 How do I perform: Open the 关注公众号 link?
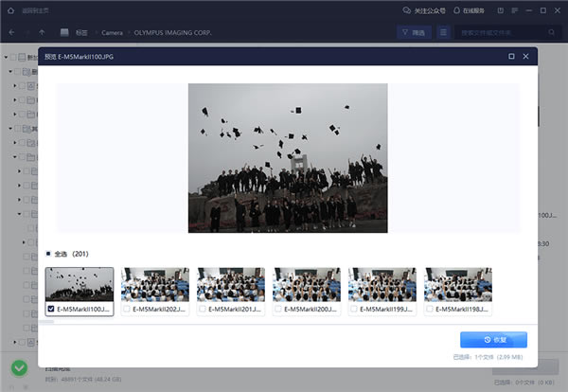click(x=425, y=10)
